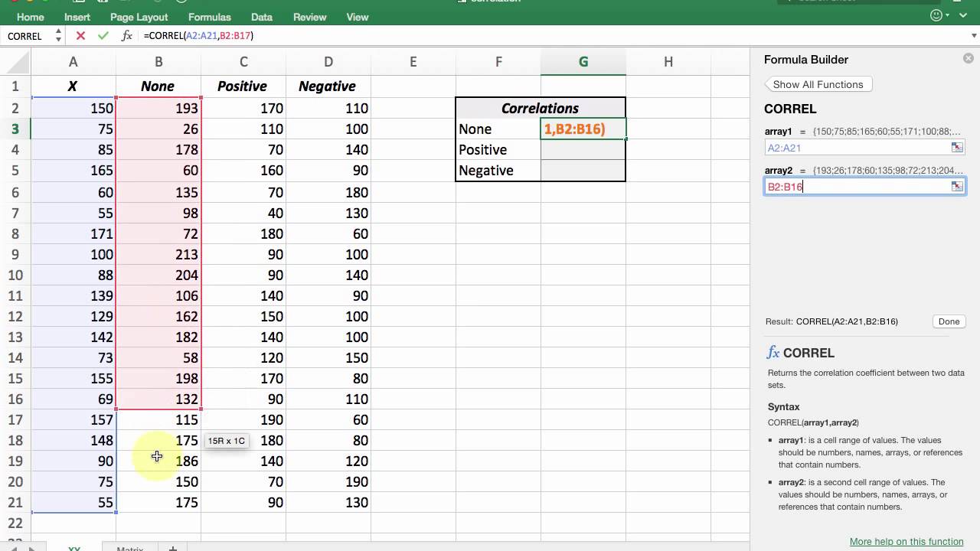Click the Show All Functions button
Screen dimensions: 980x551
tap(818, 84)
